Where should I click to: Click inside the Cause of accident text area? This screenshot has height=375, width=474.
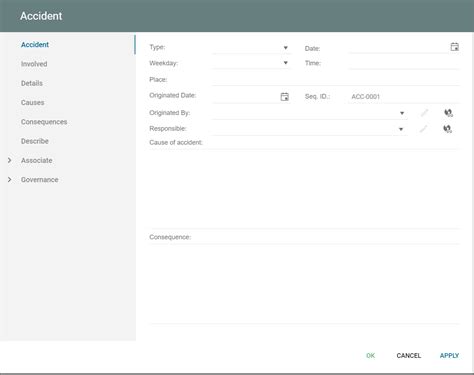click(x=304, y=189)
